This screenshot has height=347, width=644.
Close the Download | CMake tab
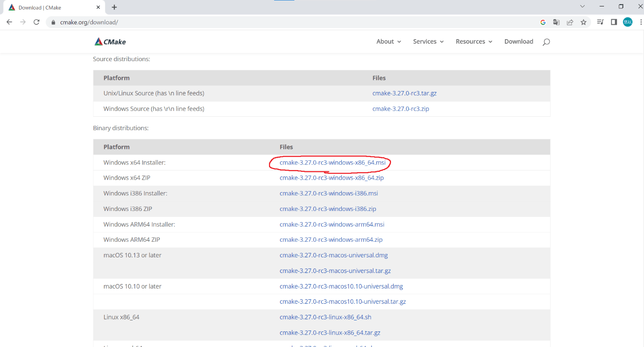[98, 7]
